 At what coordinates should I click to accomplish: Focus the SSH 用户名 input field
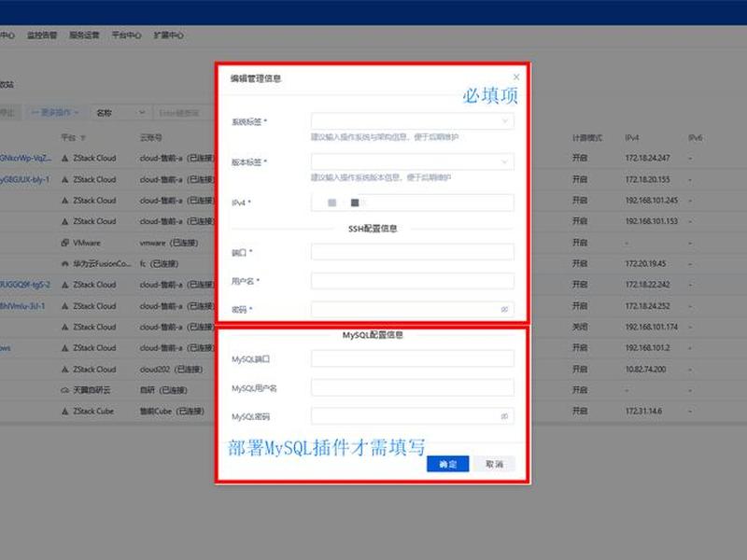coord(412,281)
